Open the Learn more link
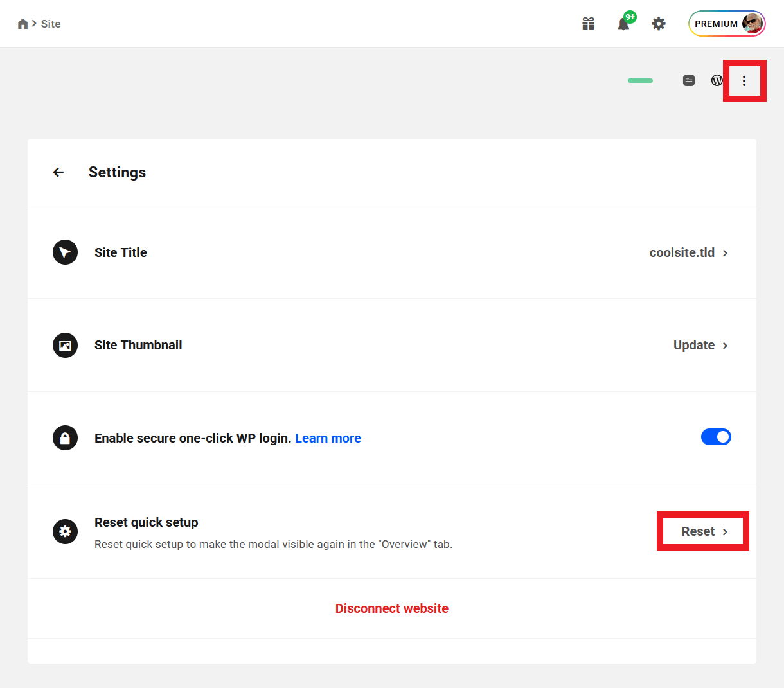 (328, 438)
